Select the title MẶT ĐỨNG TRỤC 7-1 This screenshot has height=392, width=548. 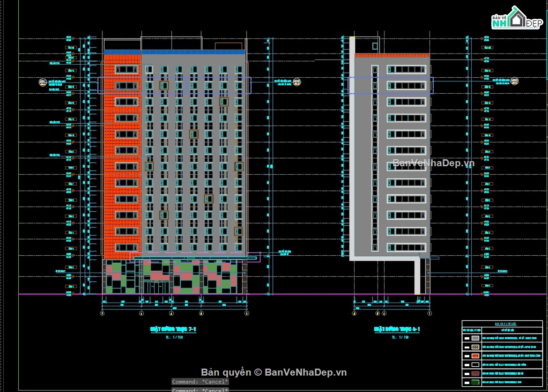pos(173,328)
